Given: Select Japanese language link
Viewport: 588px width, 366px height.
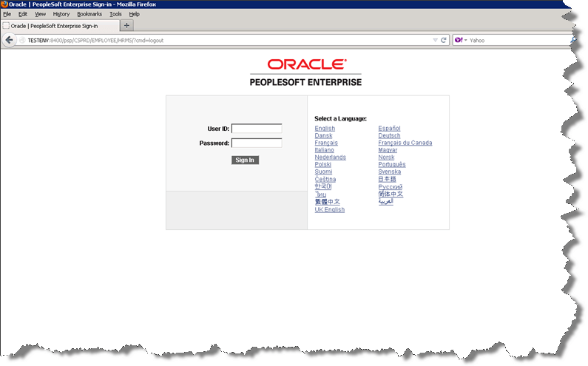Looking at the screenshot, I should [387, 179].
